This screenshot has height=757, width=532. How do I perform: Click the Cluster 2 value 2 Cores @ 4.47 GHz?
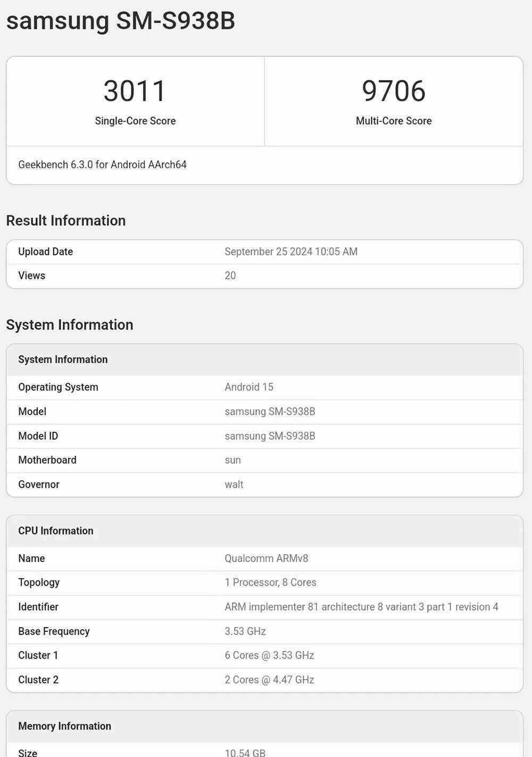coord(269,680)
